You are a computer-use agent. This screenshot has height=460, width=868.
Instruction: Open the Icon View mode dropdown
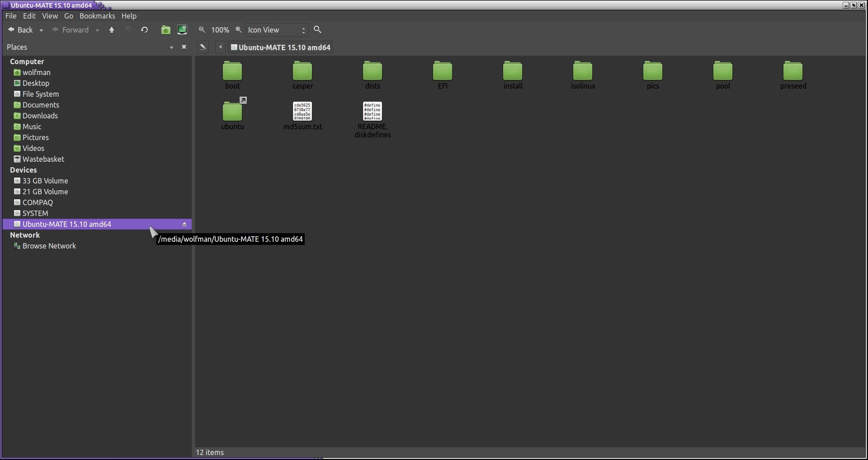tap(277, 30)
